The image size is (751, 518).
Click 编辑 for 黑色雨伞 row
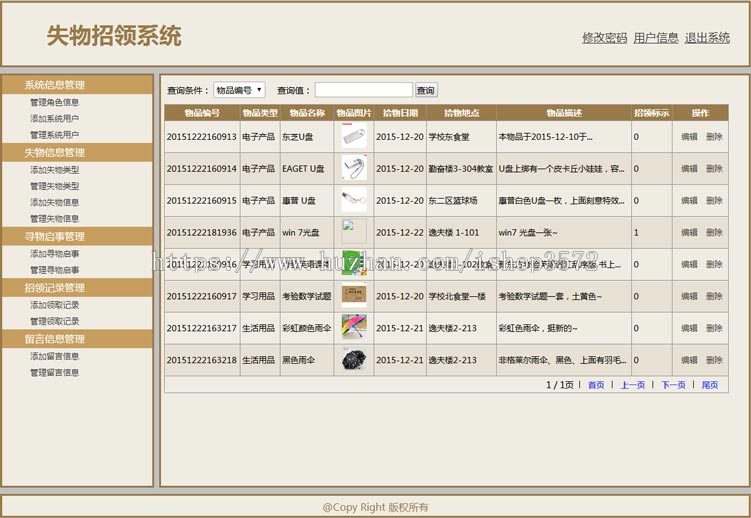(x=689, y=360)
